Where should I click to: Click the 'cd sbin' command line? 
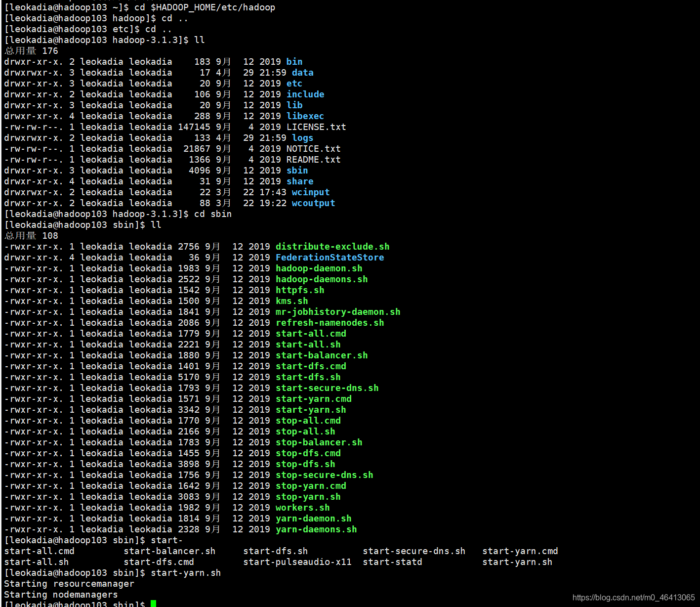[213, 214]
